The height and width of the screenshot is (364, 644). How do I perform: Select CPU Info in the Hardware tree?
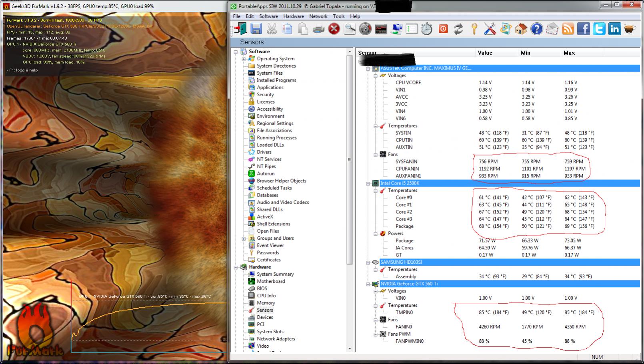tap(266, 296)
